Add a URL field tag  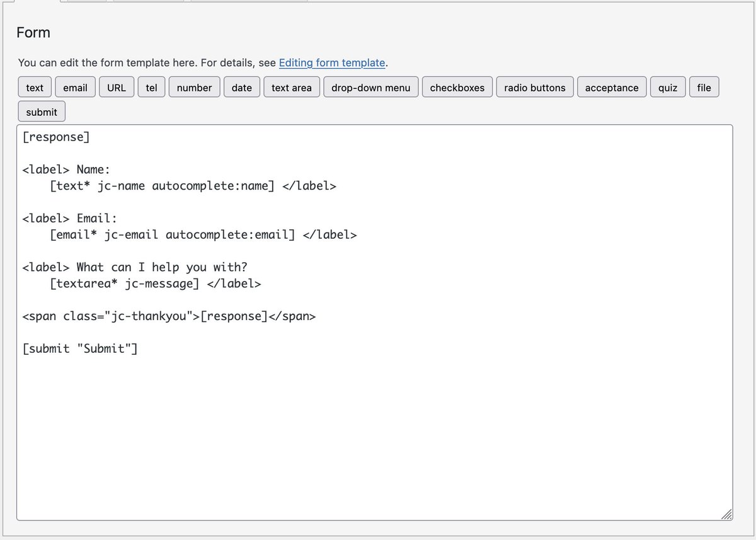tap(117, 88)
